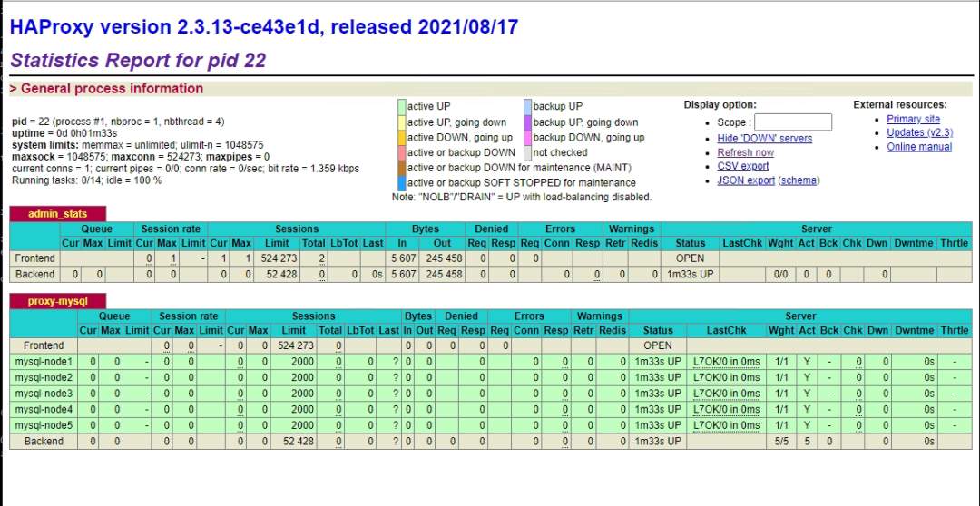Click the backup UP blue legend swatch
This screenshot has height=506, width=980.
click(x=528, y=107)
